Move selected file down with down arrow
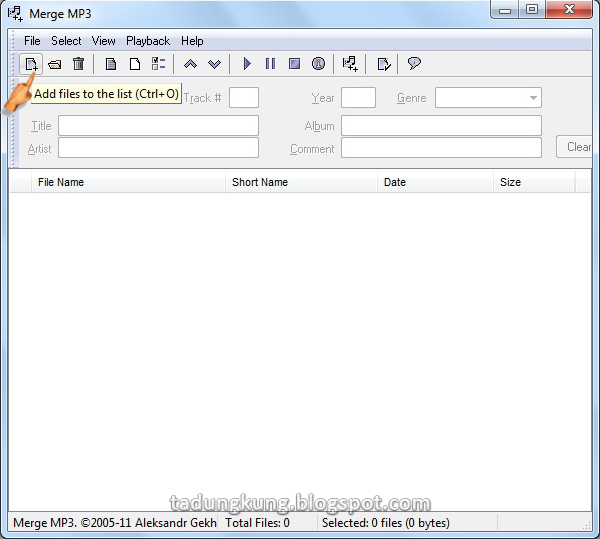This screenshot has height=539, width=600. point(214,64)
